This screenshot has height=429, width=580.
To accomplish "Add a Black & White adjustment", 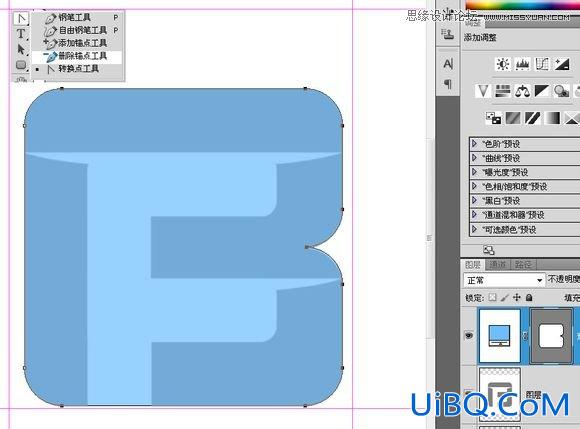I will [x=542, y=91].
